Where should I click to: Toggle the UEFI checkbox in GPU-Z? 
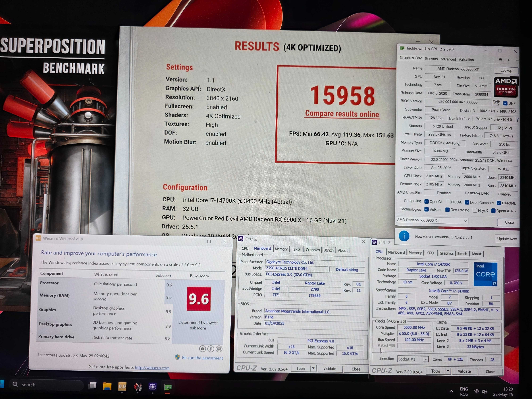505,103
